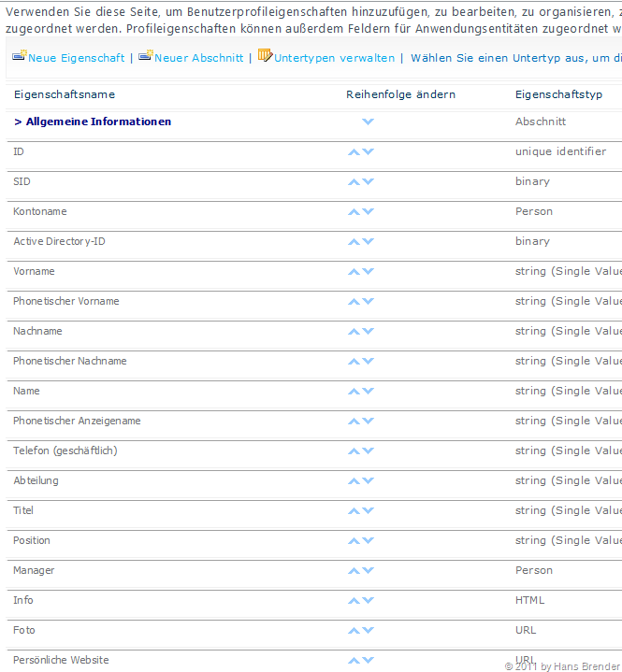
Task: Move Allgemeine Informationen section down
Action: [368, 122]
